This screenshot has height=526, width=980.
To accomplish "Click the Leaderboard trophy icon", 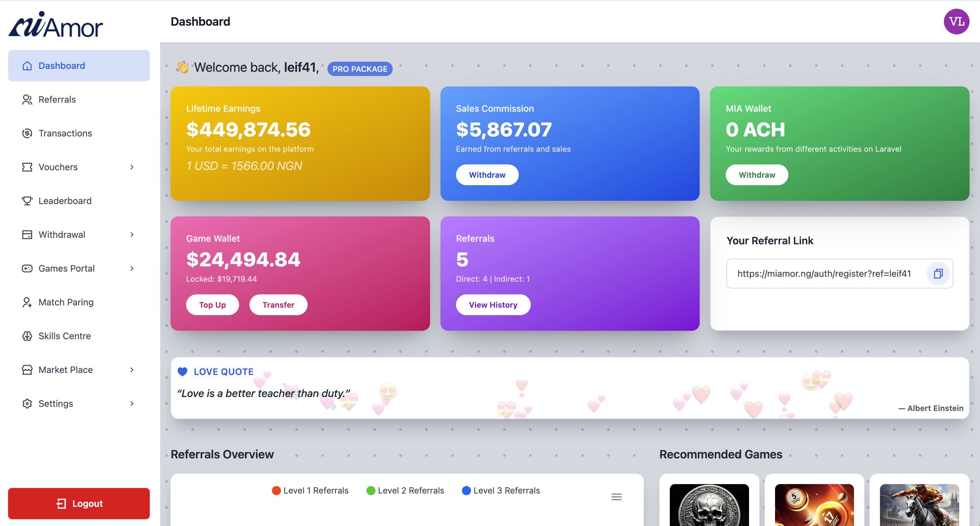I will click(27, 200).
